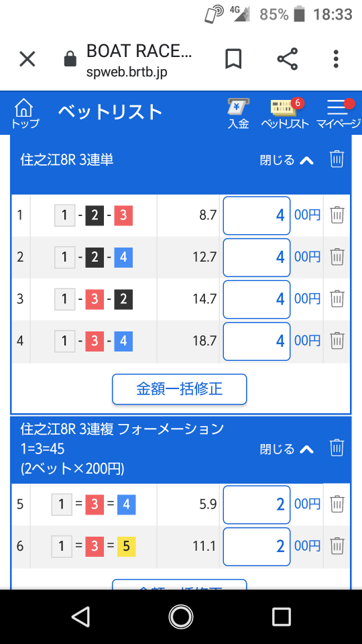Edit the amount field for bet 1-2-4
The image size is (362, 644).
257,257
